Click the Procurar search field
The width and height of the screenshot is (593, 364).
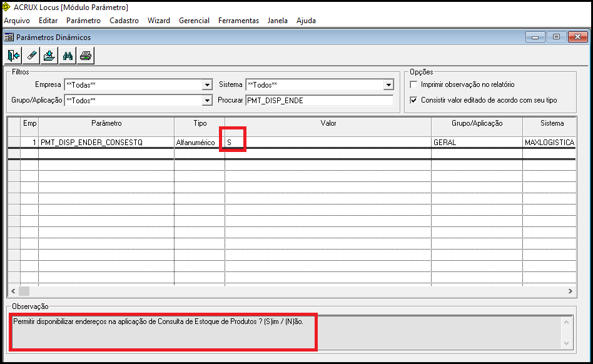point(320,100)
